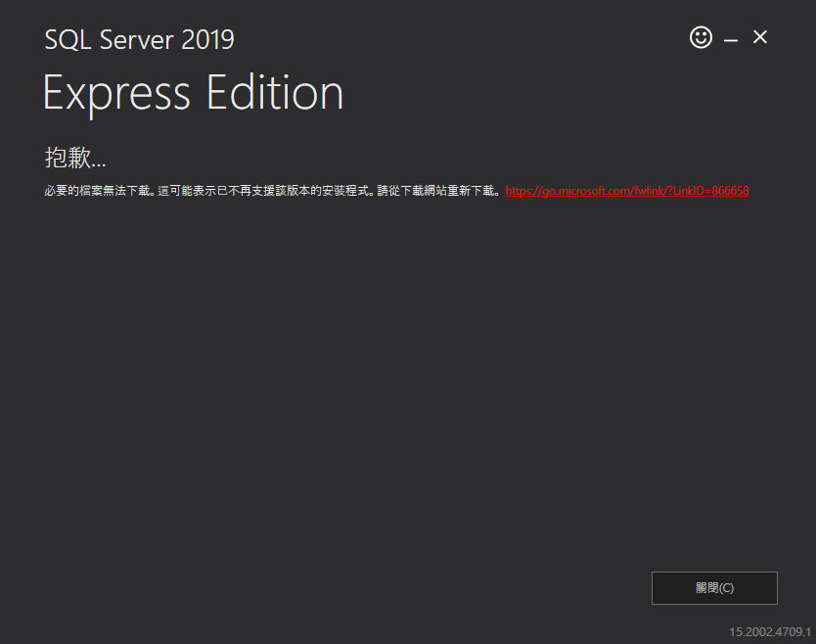Click the 抱歉... heading text
Viewport: 816px width, 644px height.
(x=75, y=158)
